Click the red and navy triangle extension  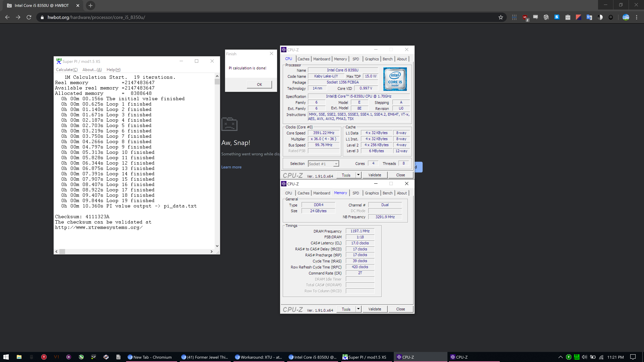[578, 17]
